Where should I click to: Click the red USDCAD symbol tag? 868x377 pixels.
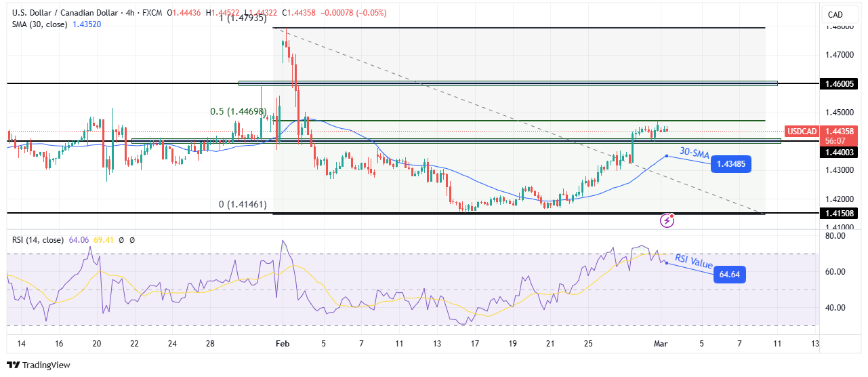802,131
